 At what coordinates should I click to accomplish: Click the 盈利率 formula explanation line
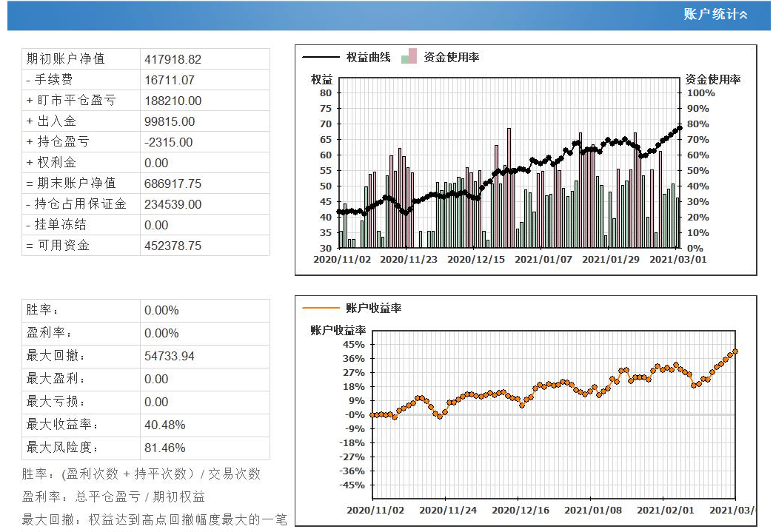(x=113, y=496)
